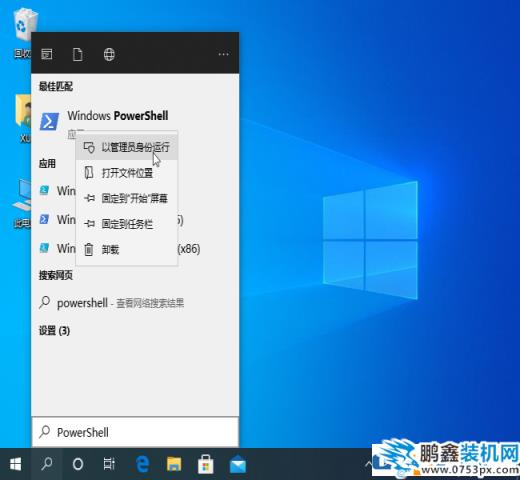
Task: Open Task View on the taskbar
Action: (x=109, y=464)
